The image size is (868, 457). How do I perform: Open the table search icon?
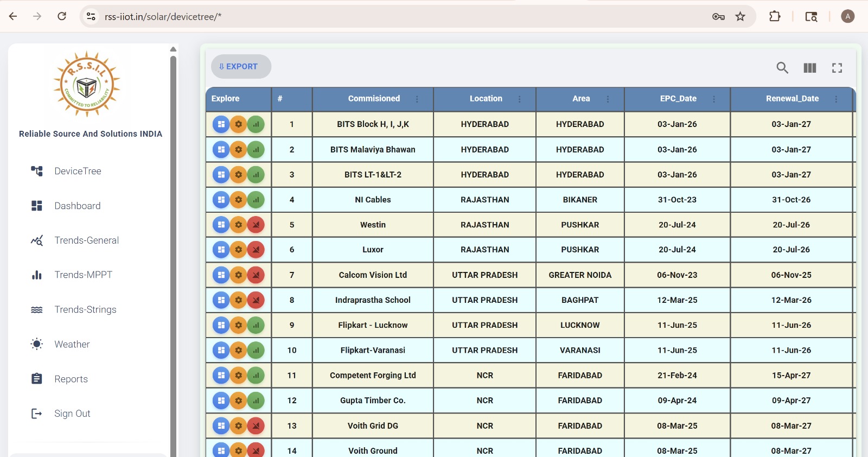coord(782,68)
